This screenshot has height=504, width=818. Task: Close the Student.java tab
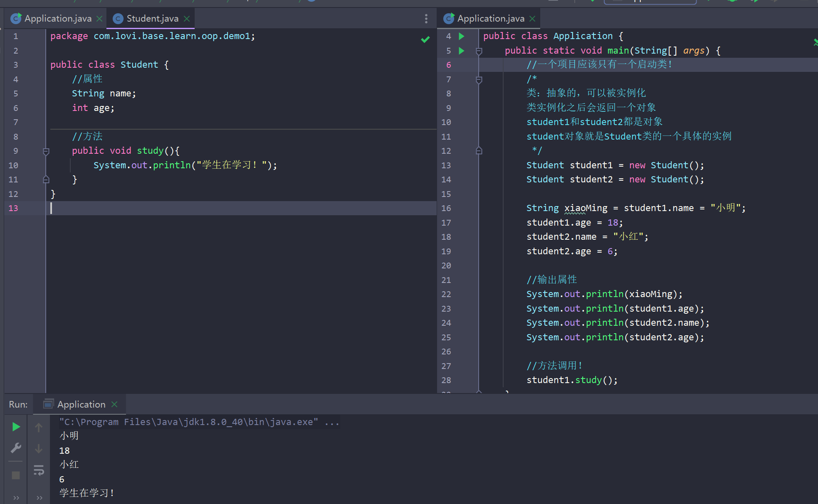point(187,19)
